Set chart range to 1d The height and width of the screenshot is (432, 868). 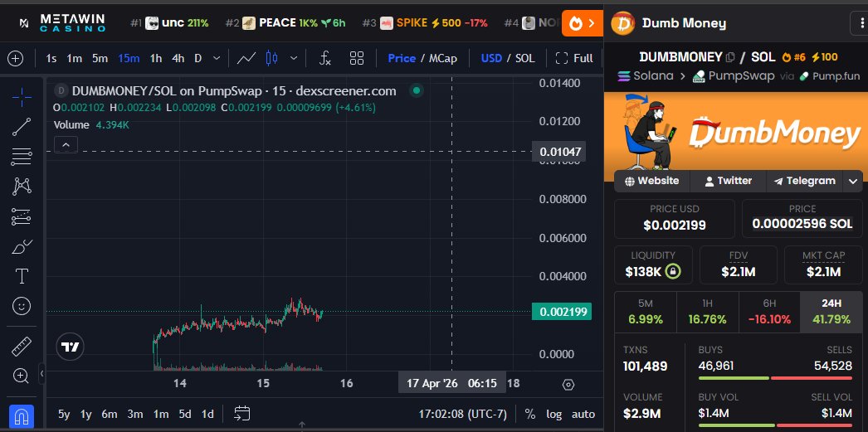coord(207,414)
